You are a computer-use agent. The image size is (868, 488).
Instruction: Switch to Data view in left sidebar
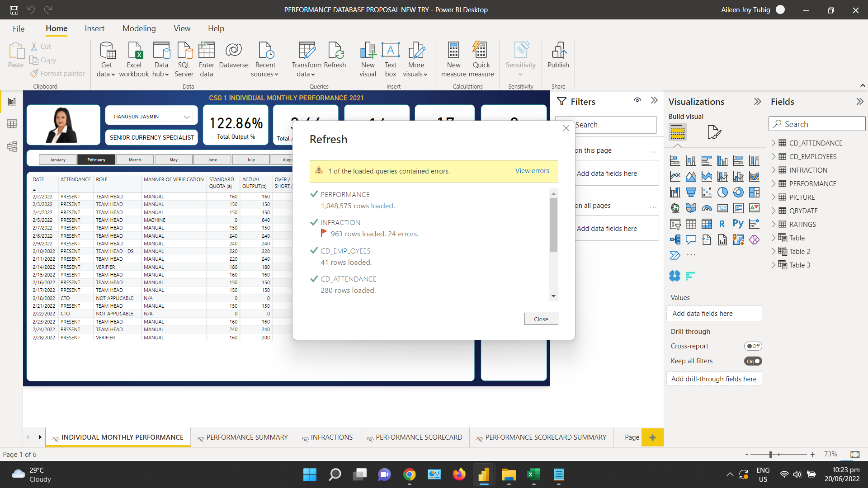[x=12, y=124]
